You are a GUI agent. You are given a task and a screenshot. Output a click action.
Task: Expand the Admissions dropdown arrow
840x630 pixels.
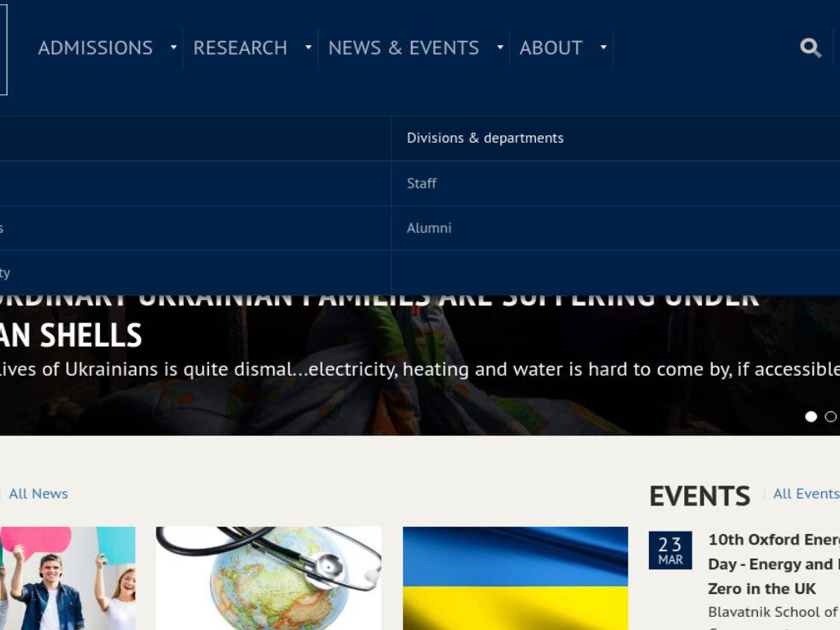tap(174, 47)
